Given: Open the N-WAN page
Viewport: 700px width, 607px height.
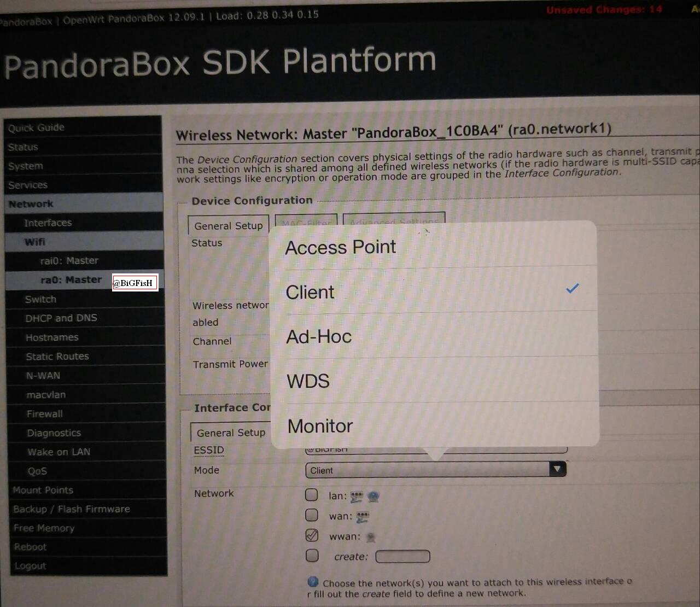Looking at the screenshot, I should click(86, 375).
